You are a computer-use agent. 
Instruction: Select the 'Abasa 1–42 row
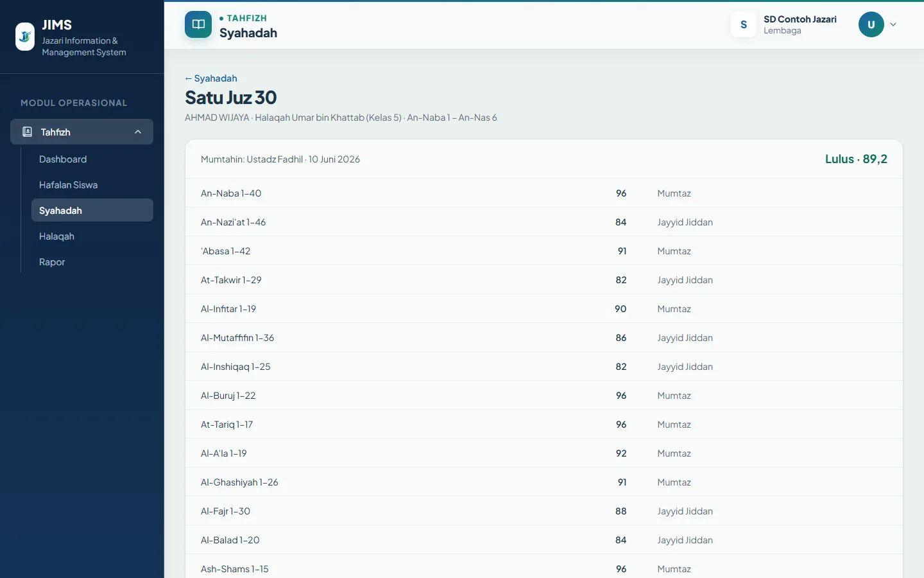click(x=544, y=251)
